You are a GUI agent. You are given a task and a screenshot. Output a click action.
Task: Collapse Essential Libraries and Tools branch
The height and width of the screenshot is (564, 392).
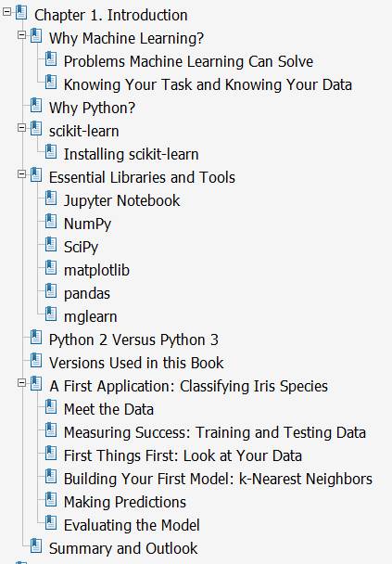[x=21, y=174]
